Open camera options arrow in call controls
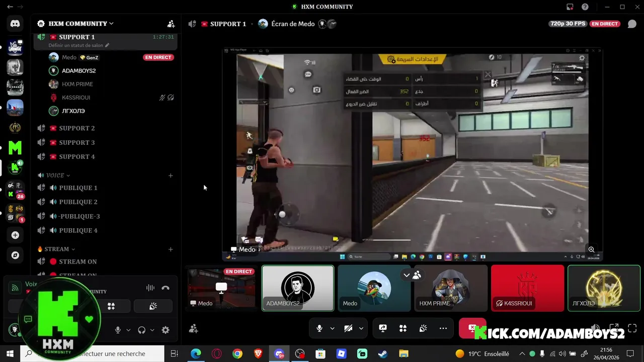The height and width of the screenshot is (362, 644). pyautogui.click(x=361, y=328)
